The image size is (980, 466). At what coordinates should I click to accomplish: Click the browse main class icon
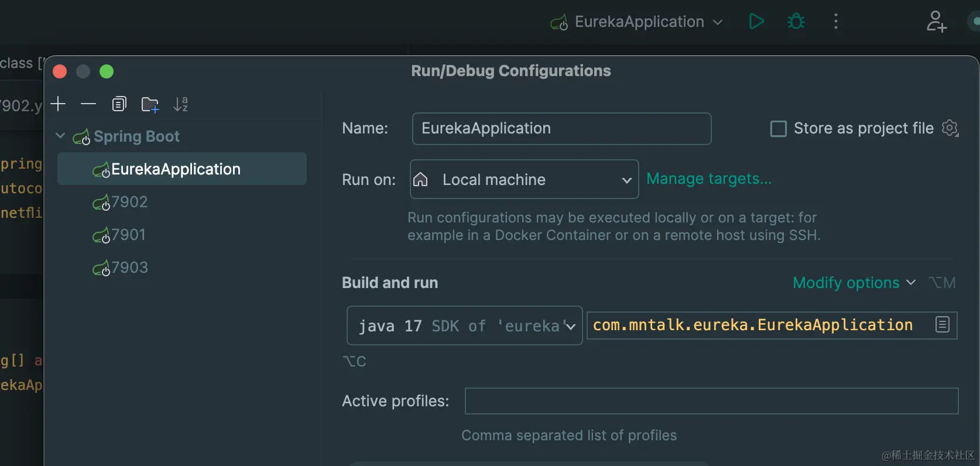coord(942,324)
